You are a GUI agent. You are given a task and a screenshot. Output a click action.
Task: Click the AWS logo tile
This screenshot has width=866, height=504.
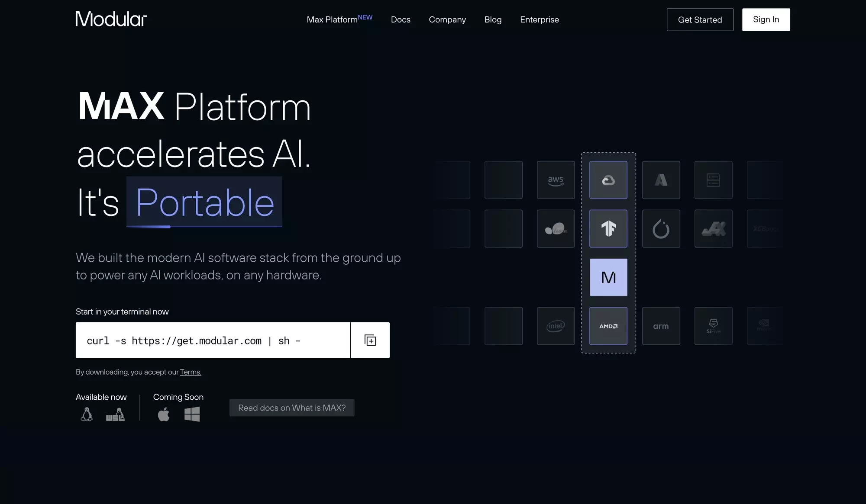pyautogui.click(x=556, y=180)
